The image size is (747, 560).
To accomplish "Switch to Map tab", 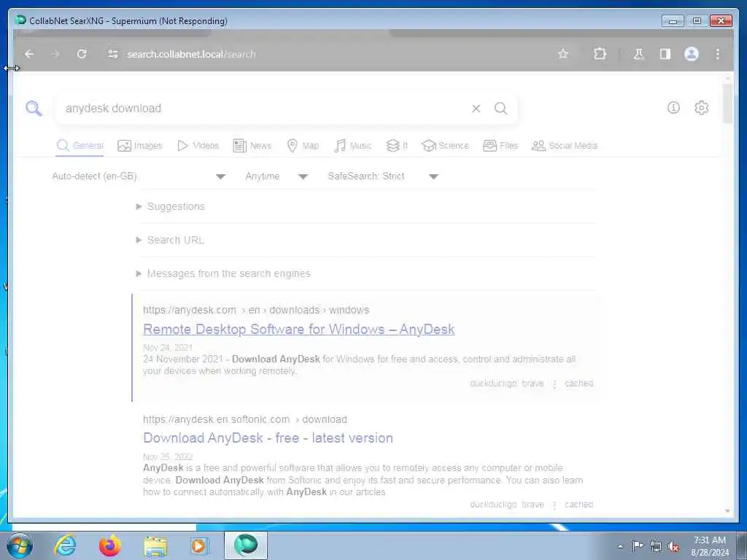I will pyautogui.click(x=303, y=146).
